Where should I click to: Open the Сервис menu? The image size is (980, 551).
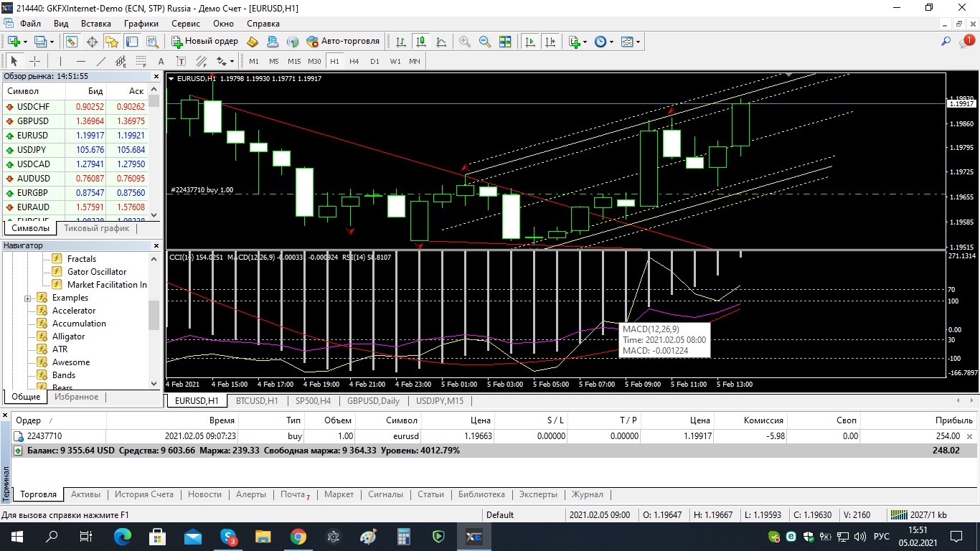[x=186, y=23]
